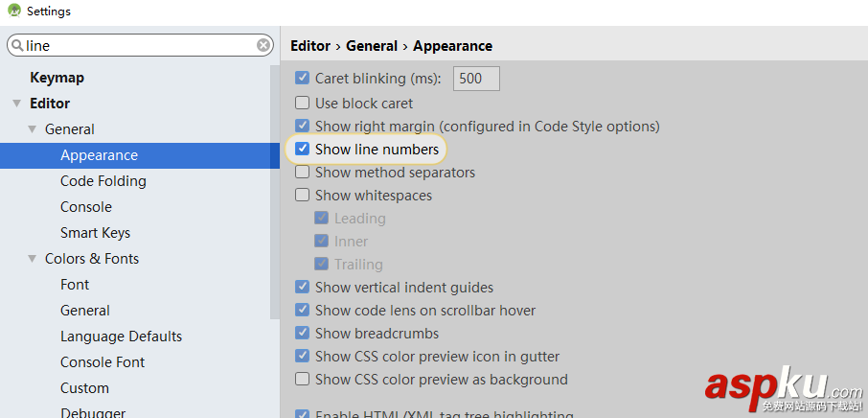
Task: Enable Show CSS color preview as background
Action: (x=303, y=380)
